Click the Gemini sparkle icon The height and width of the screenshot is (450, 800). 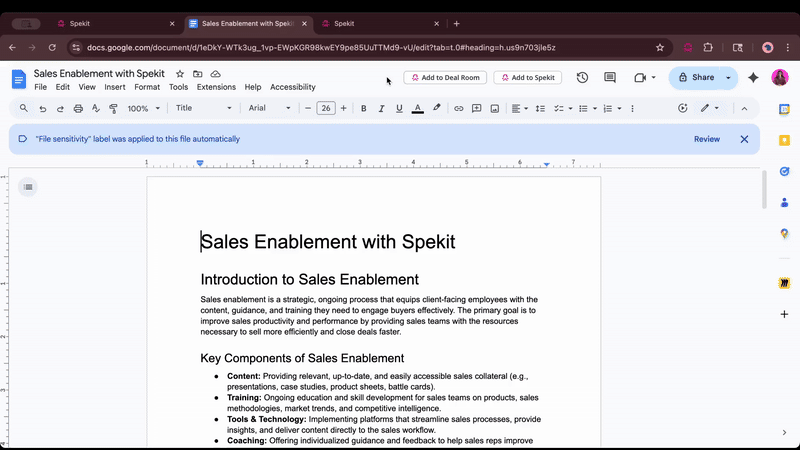pyautogui.click(x=753, y=77)
